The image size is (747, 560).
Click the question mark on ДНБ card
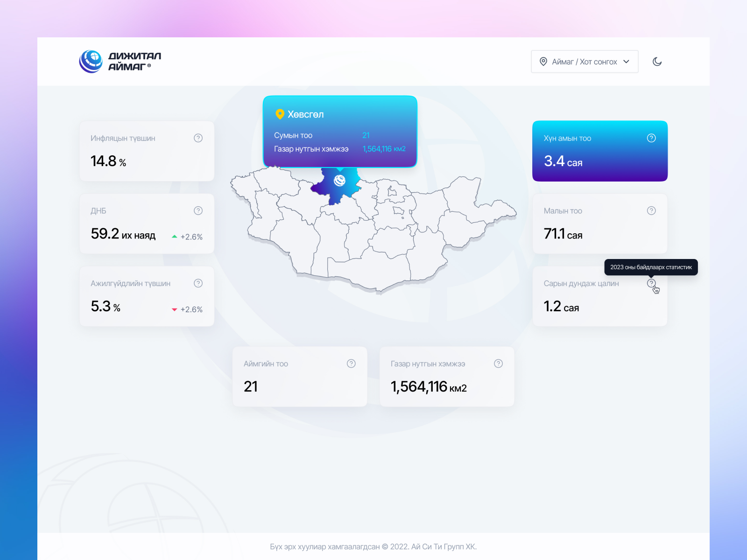coord(198,210)
